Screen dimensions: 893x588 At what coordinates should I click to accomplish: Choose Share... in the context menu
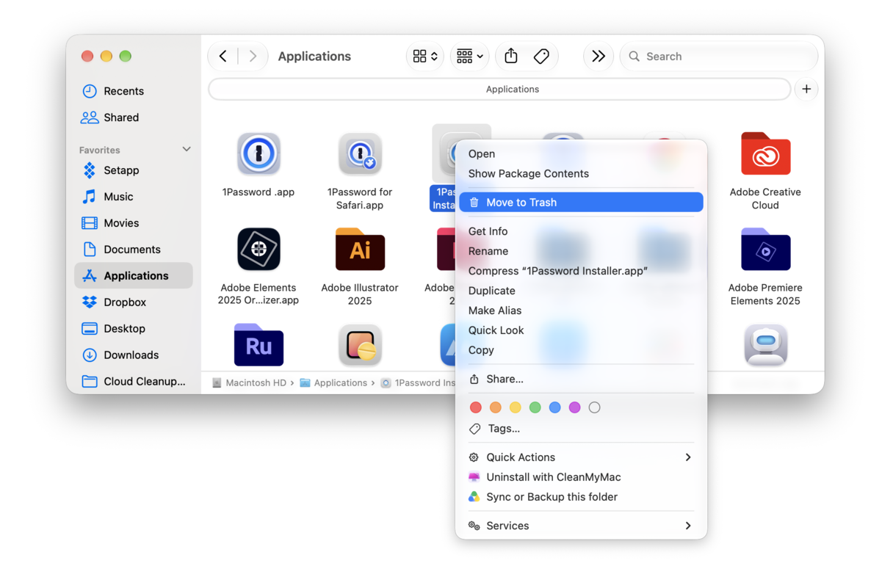coord(581,379)
